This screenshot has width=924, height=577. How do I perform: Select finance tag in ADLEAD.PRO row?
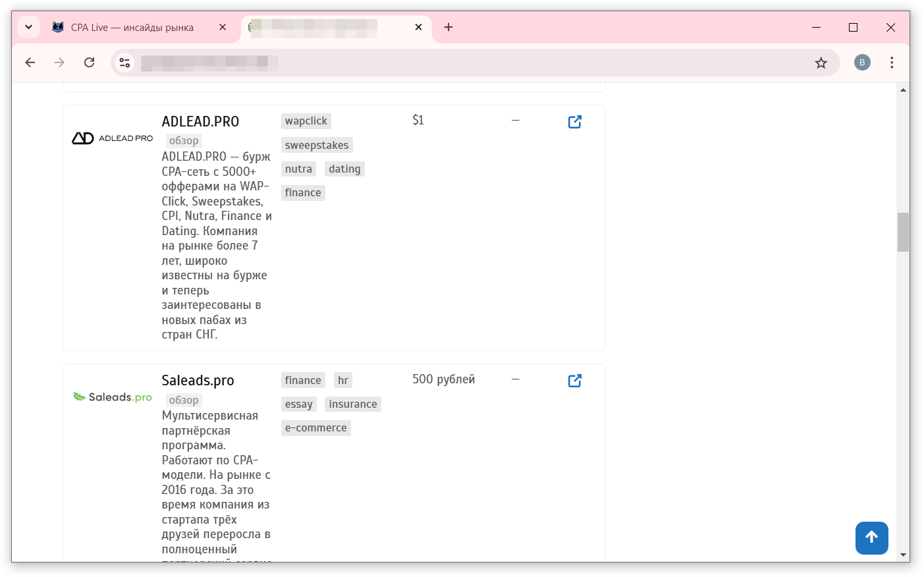click(303, 193)
